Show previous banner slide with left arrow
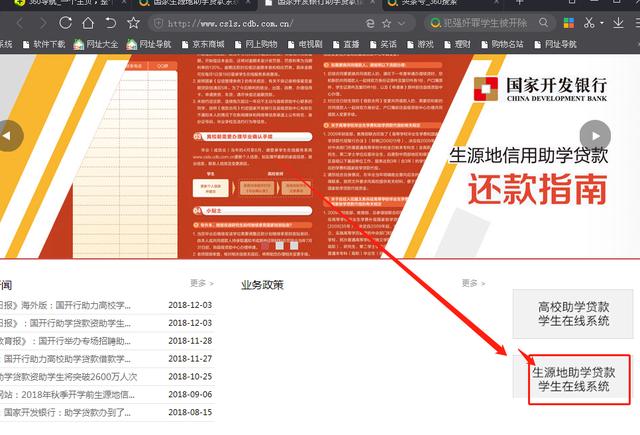 (x=8, y=136)
